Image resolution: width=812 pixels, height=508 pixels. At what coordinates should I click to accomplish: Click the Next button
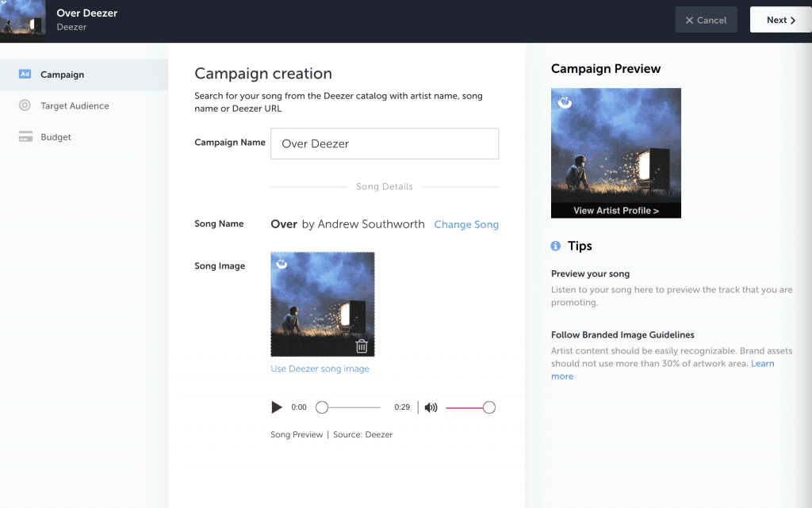(781, 20)
